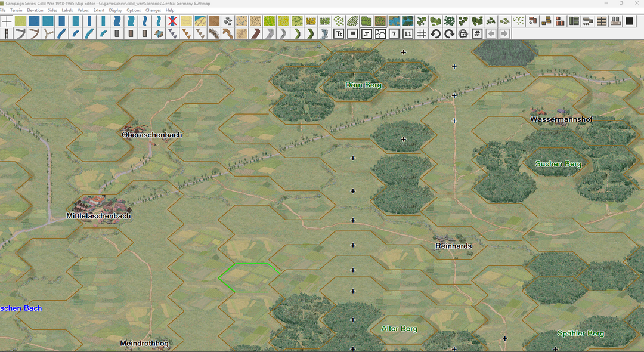Open the Values menu
This screenshot has width=644, height=352.
pos(83,10)
